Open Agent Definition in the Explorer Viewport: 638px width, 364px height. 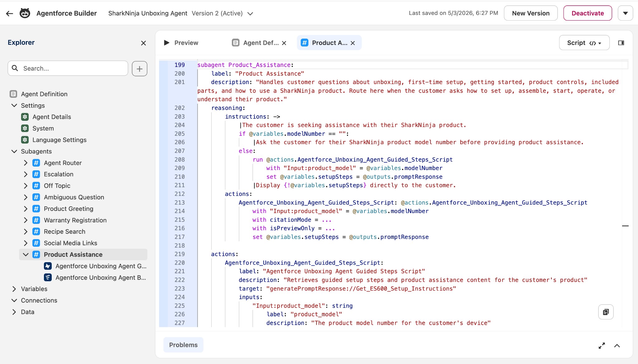[x=44, y=94]
